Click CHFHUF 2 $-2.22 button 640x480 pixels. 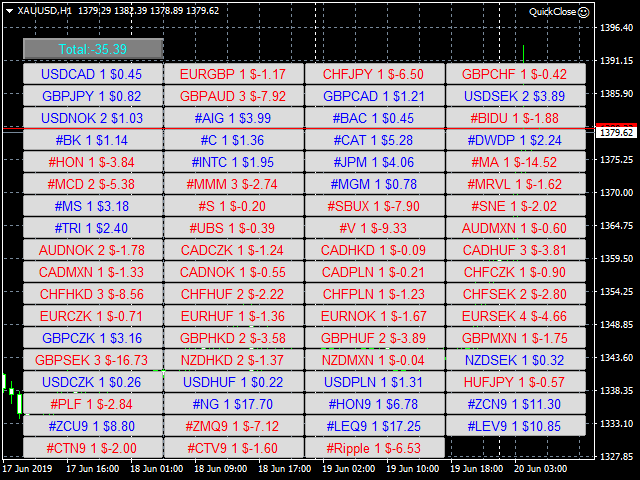pos(234,294)
